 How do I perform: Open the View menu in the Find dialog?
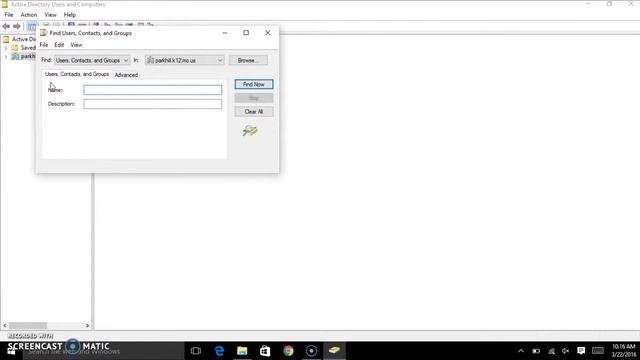click(x=76, y=45)
